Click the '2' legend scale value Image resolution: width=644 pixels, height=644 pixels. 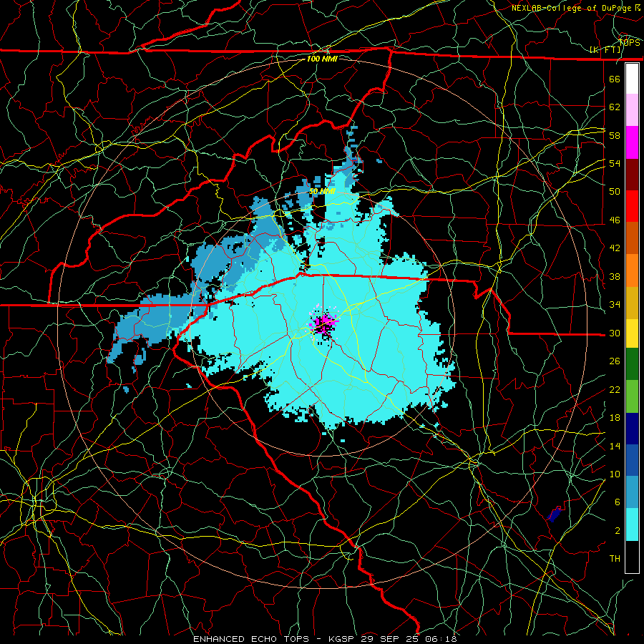(x=618, y=531)
